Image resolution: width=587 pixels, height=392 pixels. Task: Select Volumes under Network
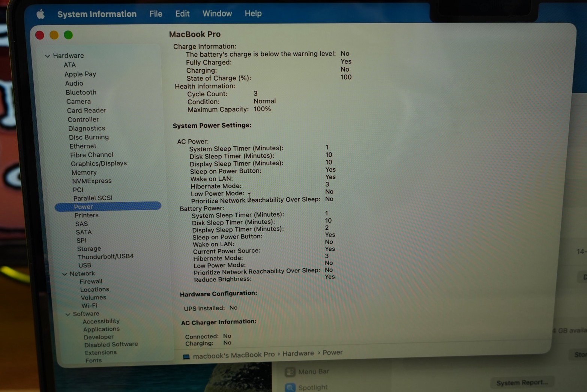pos(93,298)
